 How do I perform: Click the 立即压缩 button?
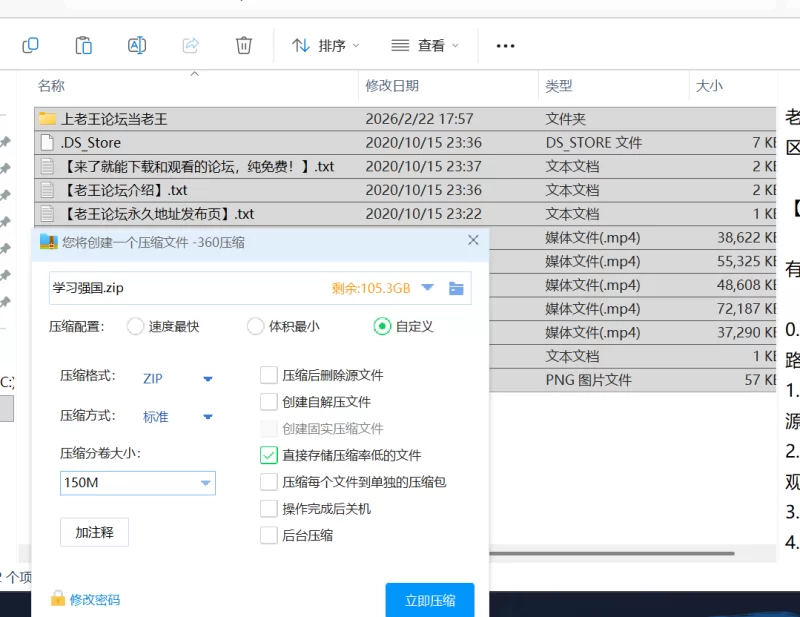pos(430,600)
